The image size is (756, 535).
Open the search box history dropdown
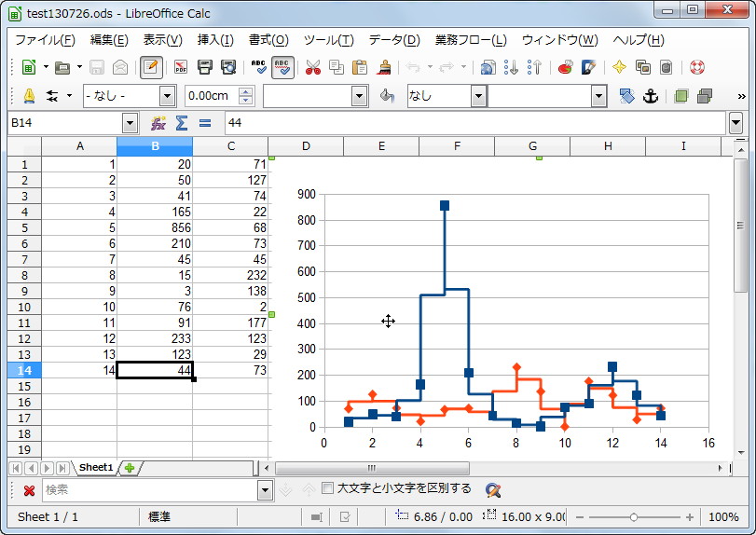tap(265, 490)
